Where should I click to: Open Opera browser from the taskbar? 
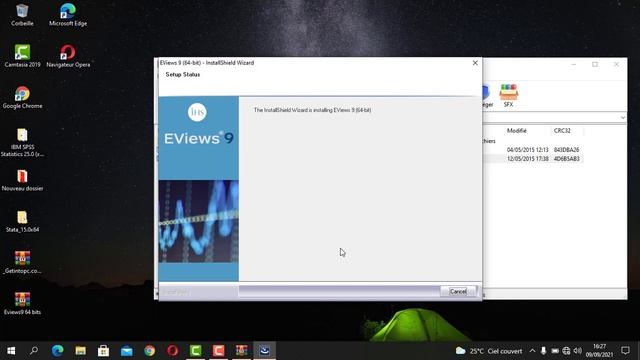[172, 351]
